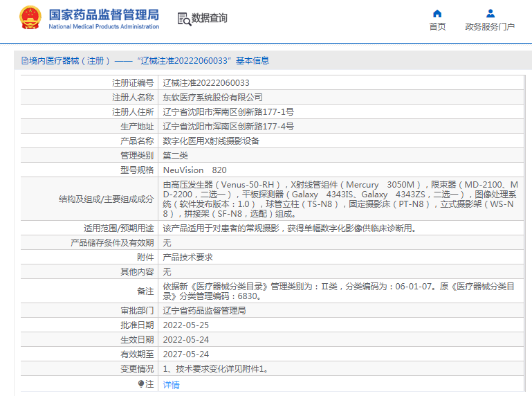The width and height of the screenshot is (532, 396).
Task: Click 数据查询 label
Action: pyautogui.click(x=210, y=18)
